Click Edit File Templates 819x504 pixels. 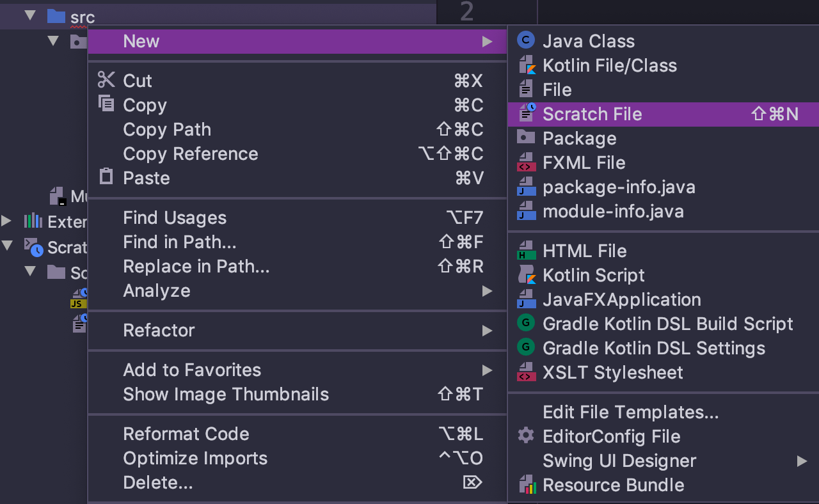coord(630,412)
